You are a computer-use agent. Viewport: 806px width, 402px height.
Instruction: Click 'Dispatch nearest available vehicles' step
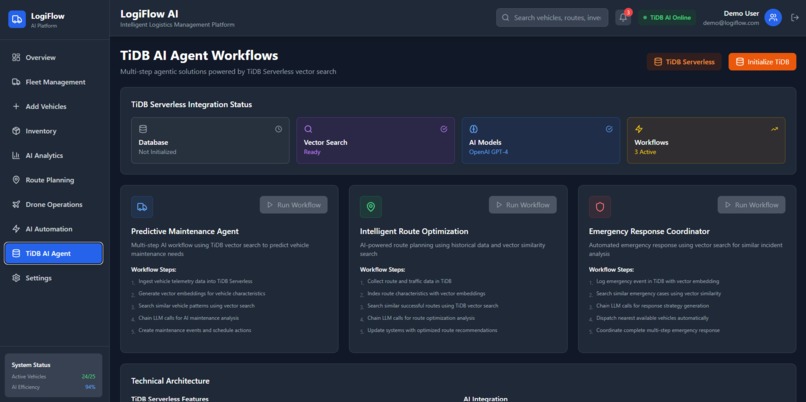[652, 318]
